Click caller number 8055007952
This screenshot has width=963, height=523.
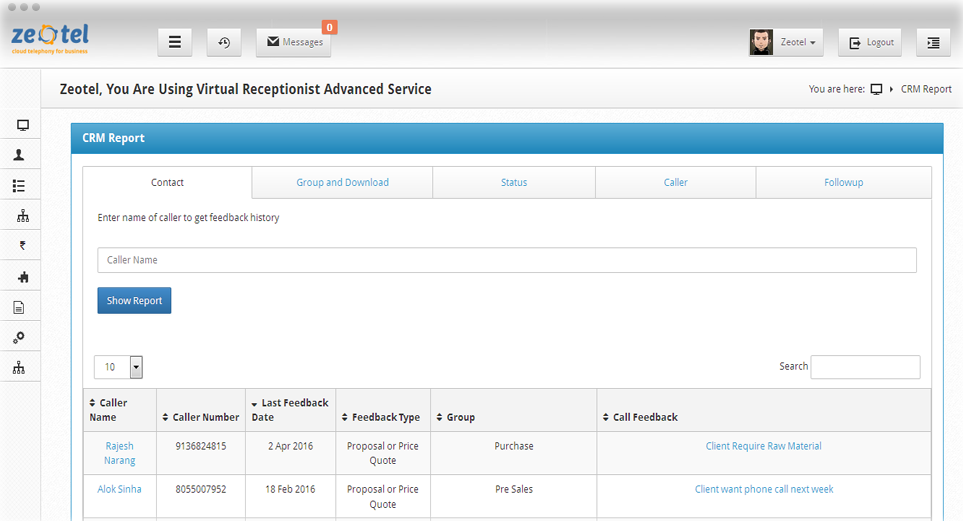click(201, 489)
